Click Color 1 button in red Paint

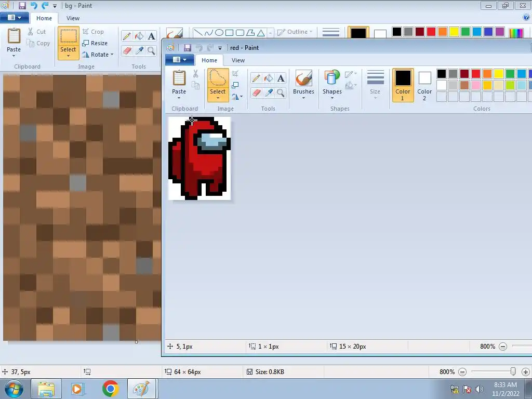(x=403, y=85)
